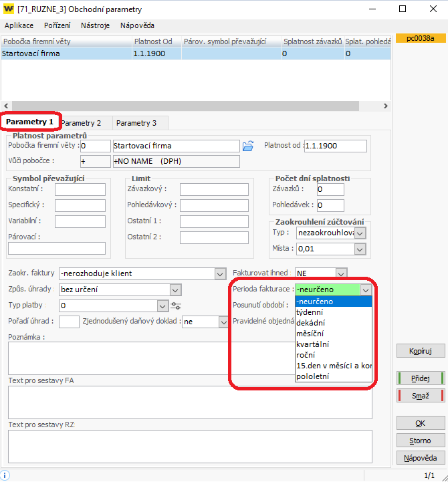Image resolution: width=448 pixels, height=482 pixels.
Task: Click Vůči pobočce code field
Action: 96,161
